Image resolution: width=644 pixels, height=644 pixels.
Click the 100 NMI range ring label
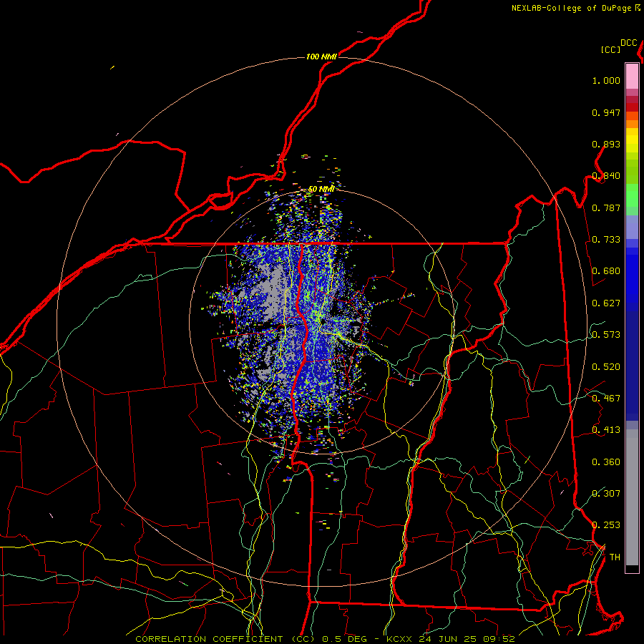pyautogui.click(x=321, y=57)
